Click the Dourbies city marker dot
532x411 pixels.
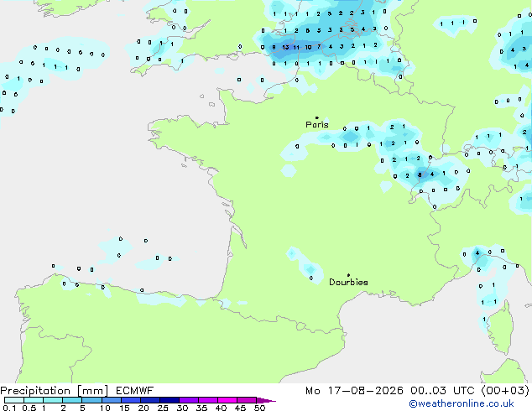[x=348, y=275]
